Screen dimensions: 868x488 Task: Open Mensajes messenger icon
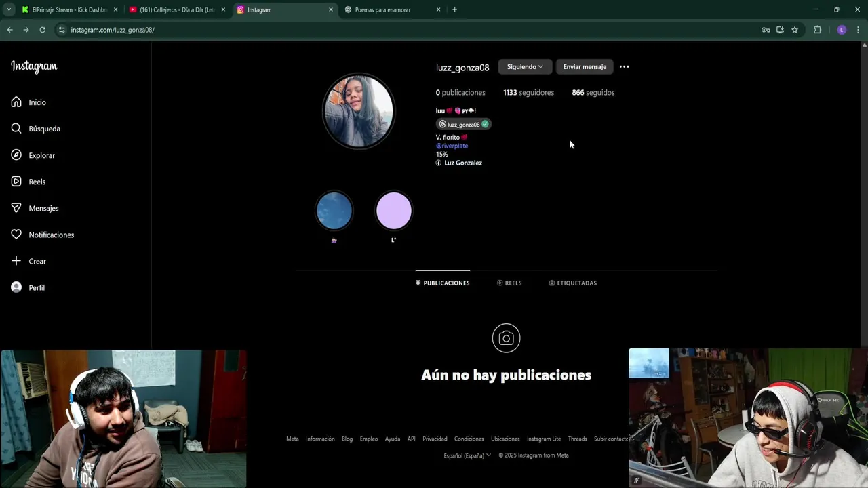(x=16, y=208)
